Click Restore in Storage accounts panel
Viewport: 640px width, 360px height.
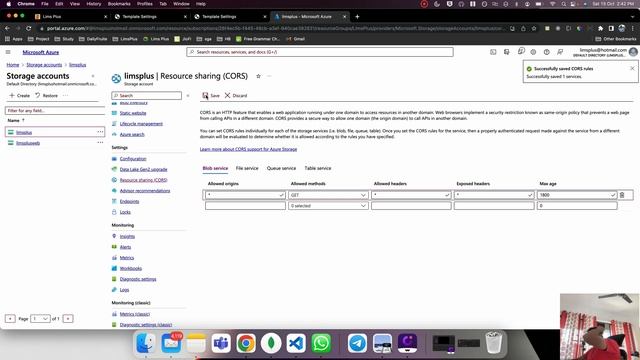click(x=46, y=96)
